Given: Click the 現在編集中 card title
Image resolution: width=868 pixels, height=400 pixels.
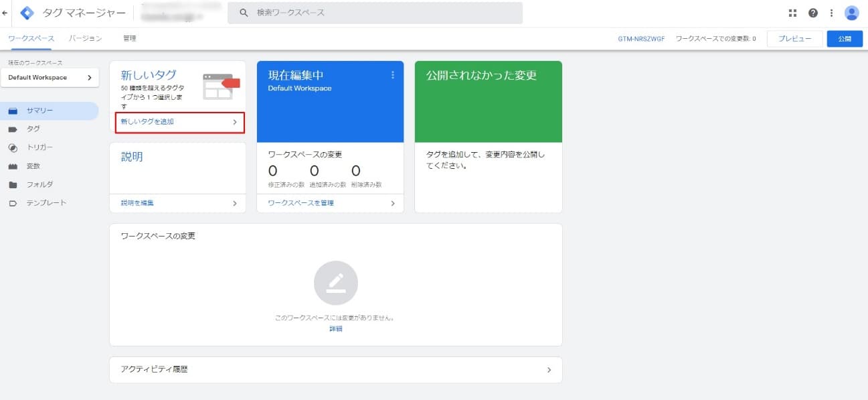Looking at the screenshot, I should [296, 75].
